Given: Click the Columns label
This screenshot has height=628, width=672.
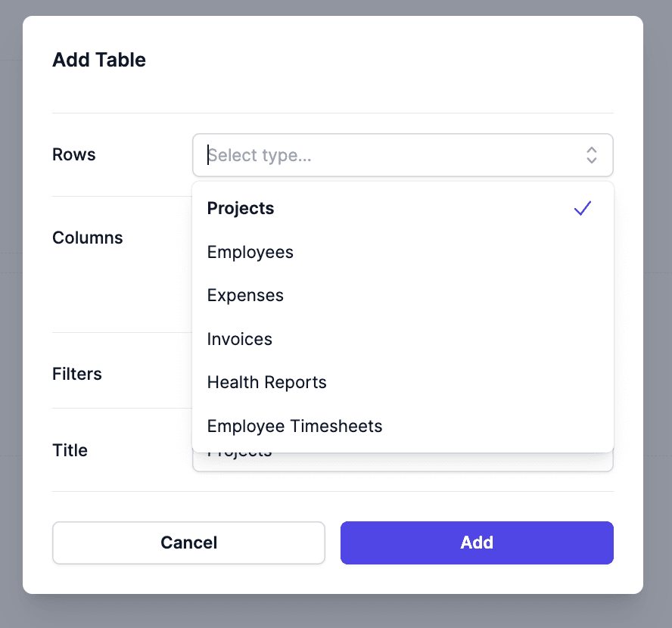Looking at the screenshot, I should 87,238.
